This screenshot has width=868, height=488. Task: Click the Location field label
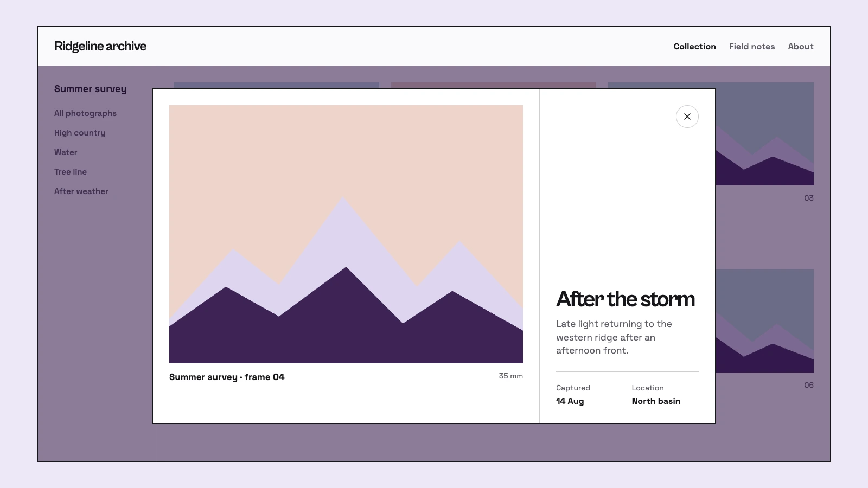(x=648, y=388)
